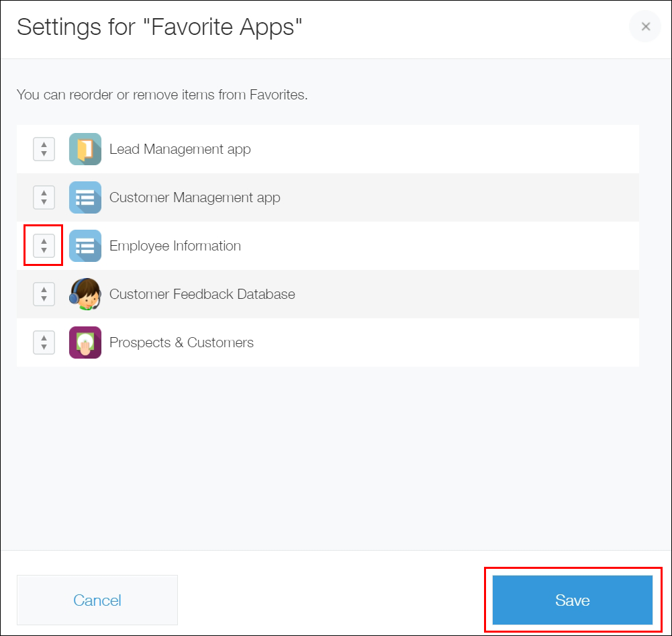Move Prospects & Customers down

tap(44, 347)
